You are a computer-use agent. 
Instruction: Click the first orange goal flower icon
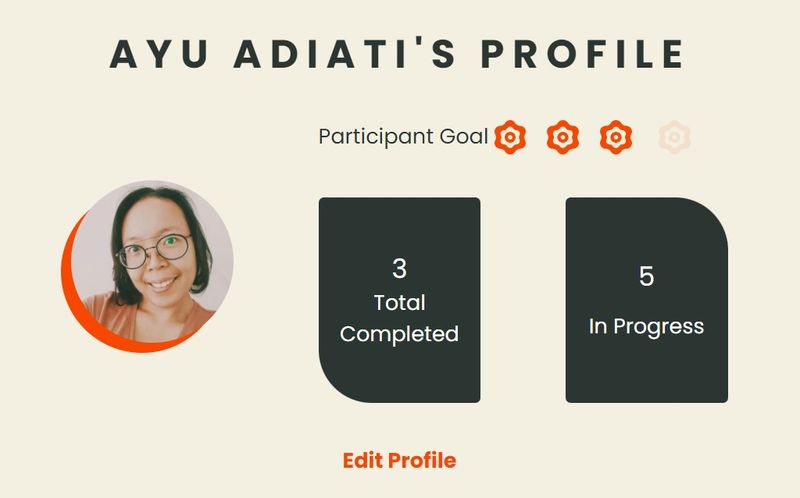tap(509, 136)
